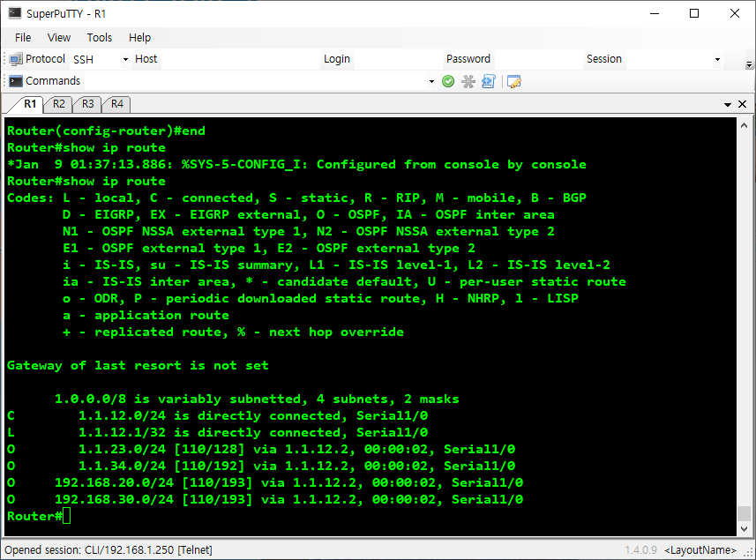Open the File menu
Image resolution: width=756 pixels, height=560 pixels.
[23, 38]
